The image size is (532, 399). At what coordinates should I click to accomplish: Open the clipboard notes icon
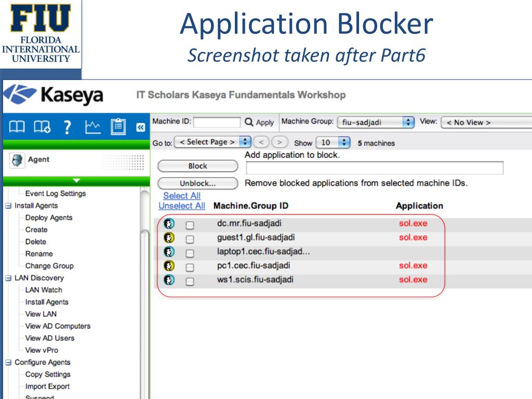118,127
